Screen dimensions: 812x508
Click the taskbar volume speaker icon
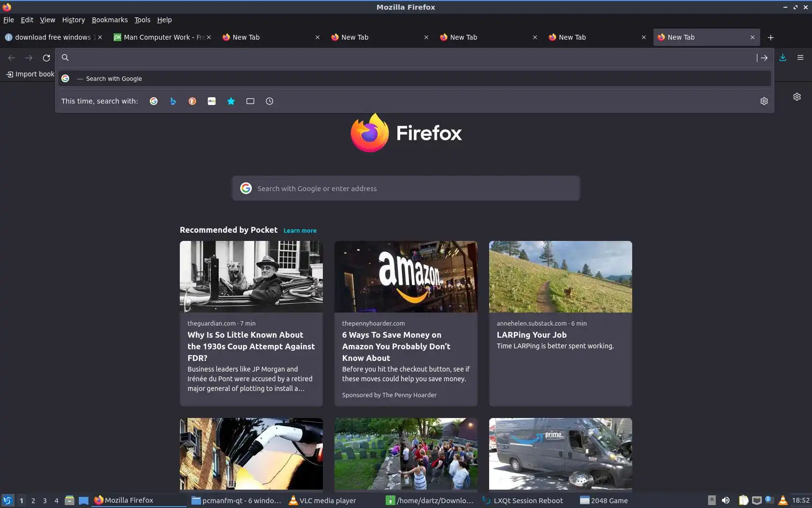click(725, 500)
